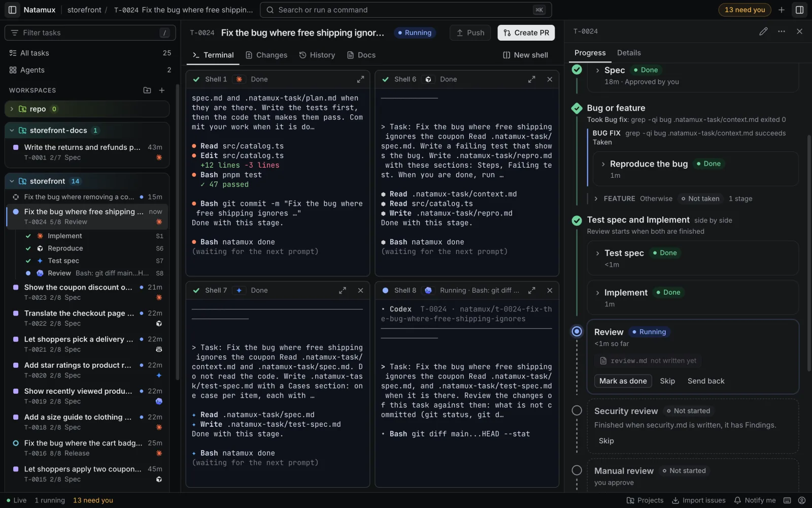The width and height of the screenshot is (812, 508).
Task: Expand the Implement stage in Progress
Action: [598, 293]
